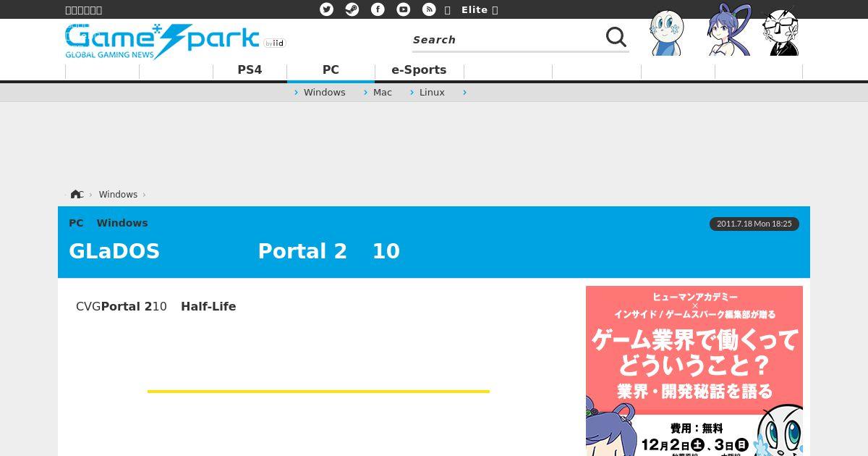Click the GLaDOS Portal 2 article title
Image resolution: width=868 pixels, height=456 pixels.
coord(234,251)
